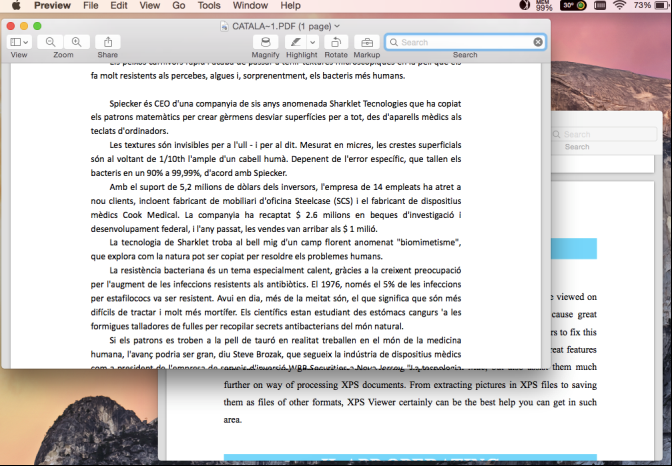The width and height of the screenshot is (672, 466).
Task: Open the Go menu
Action: click(179, 6)
